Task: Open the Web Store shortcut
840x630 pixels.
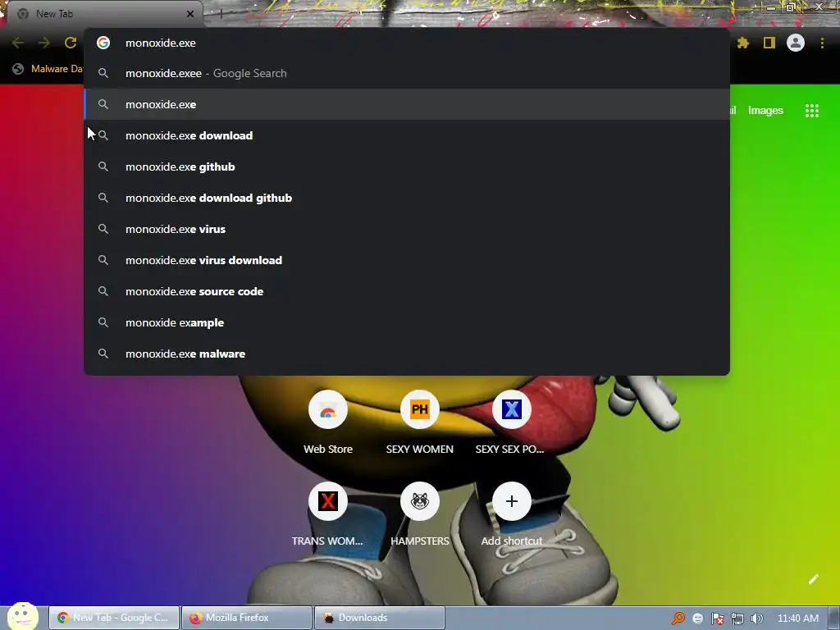Action: click(x=328, y=423)
